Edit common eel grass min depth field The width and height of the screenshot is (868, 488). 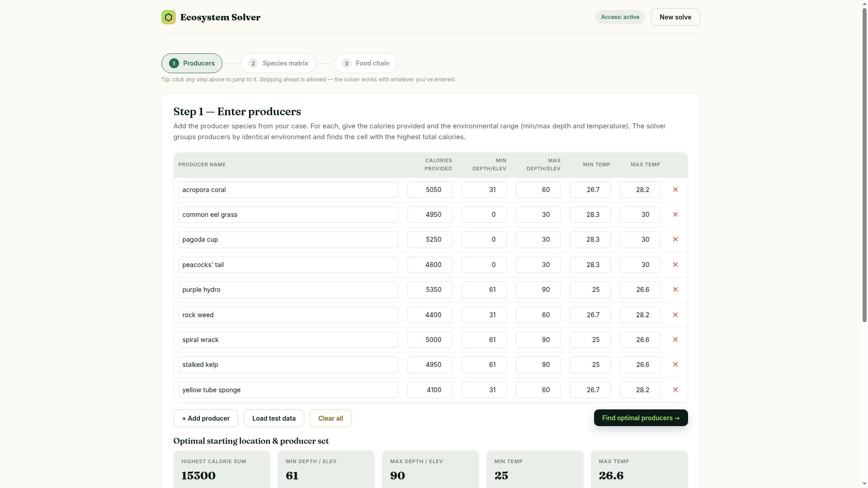coord(484,215)
